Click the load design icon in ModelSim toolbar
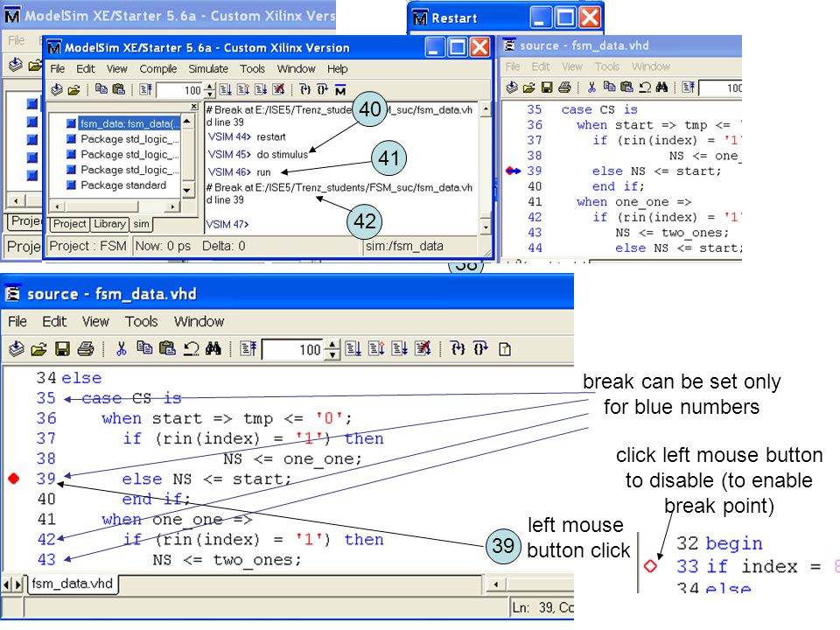 (57, 89)
